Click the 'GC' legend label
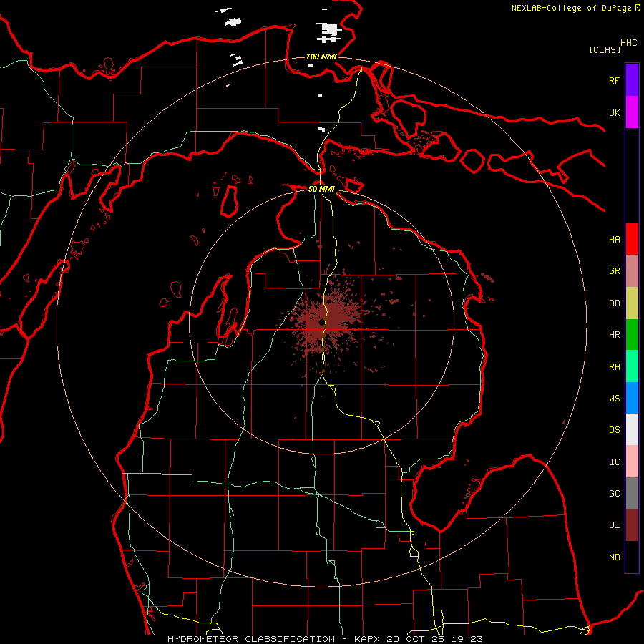The width and height of the screenshot is (644, 644). [614, 493]
